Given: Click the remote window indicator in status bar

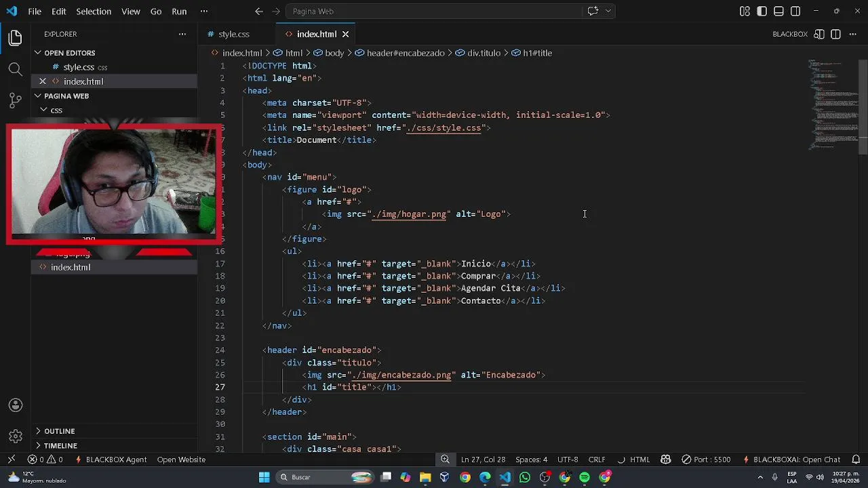Looking at the screenshot, I should point(12,460).
